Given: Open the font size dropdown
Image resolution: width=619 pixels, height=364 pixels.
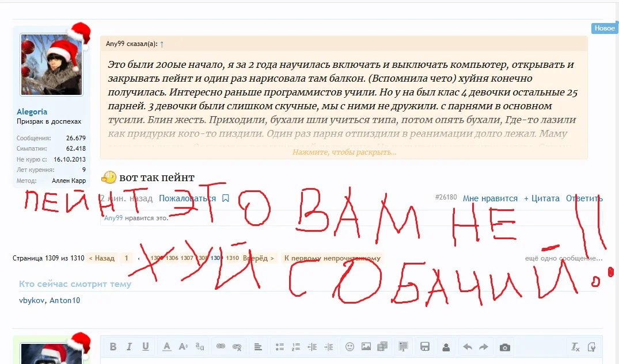Looking at the screenshot, I should pyautogui.click(x=183, y=347).
